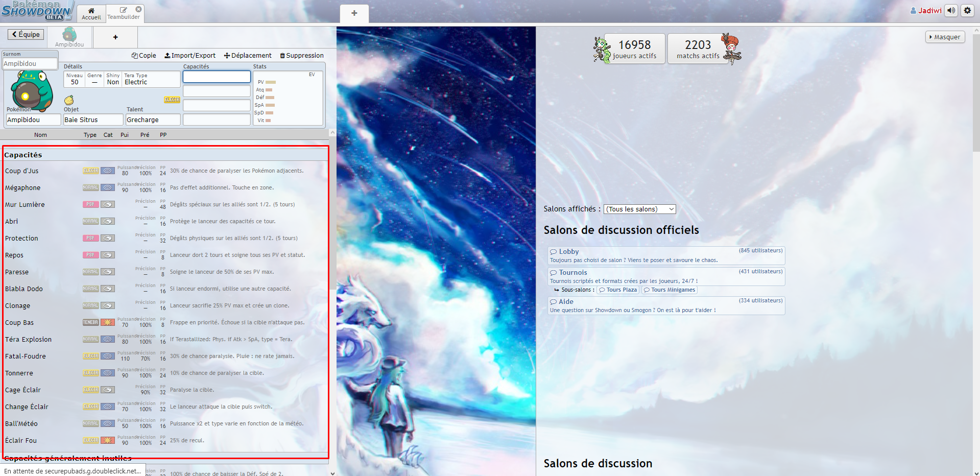Viewport: 980px width, 476px height.
Task: Select the move Clonage
Action: (165, 305)
